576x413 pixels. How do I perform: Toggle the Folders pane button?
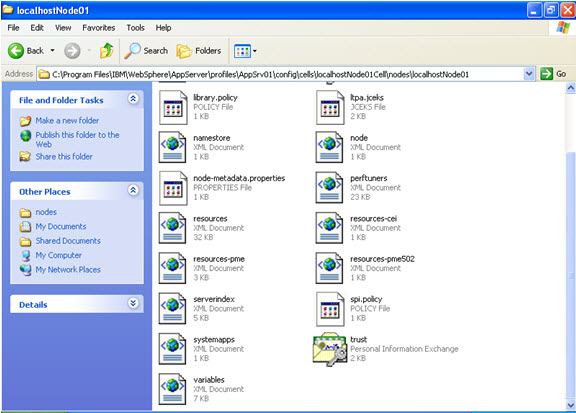coord(199,51)
